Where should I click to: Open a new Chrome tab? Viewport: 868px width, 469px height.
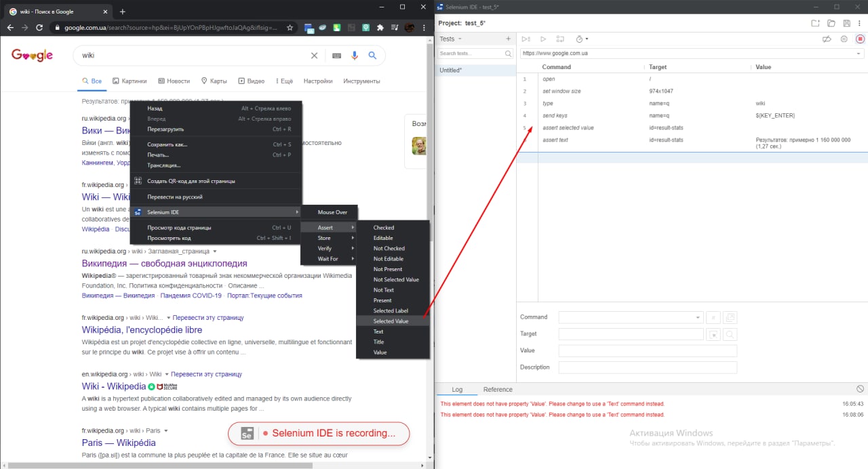tap(123, 12)
